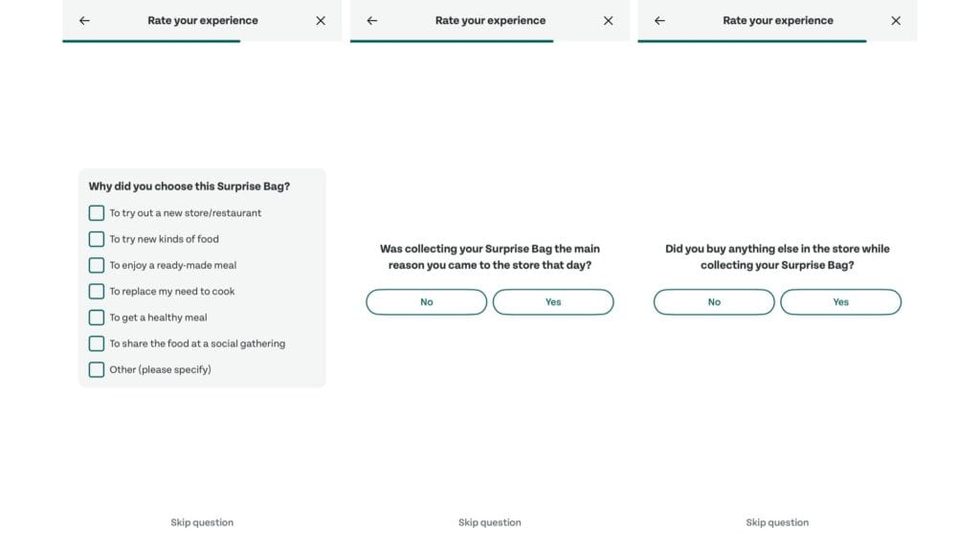
Task: Choose No for buying anything else
Action: click(x=714, y=301)
